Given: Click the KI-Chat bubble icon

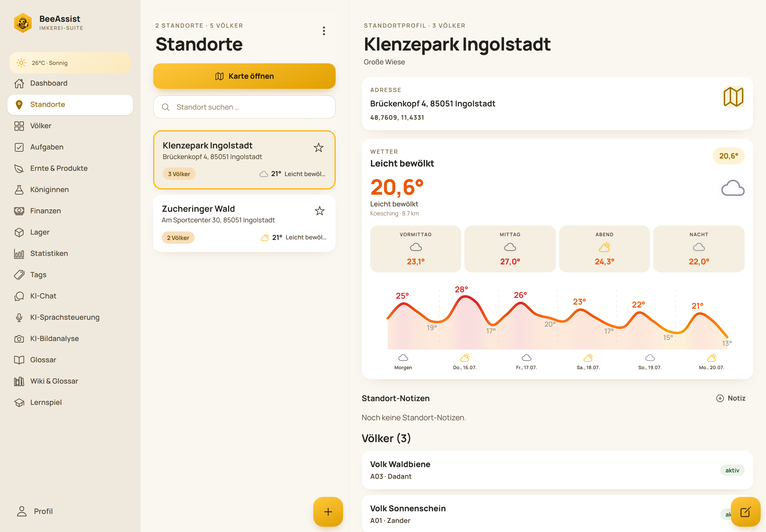Looking at the screenshot, I should [x=19, y=296].
